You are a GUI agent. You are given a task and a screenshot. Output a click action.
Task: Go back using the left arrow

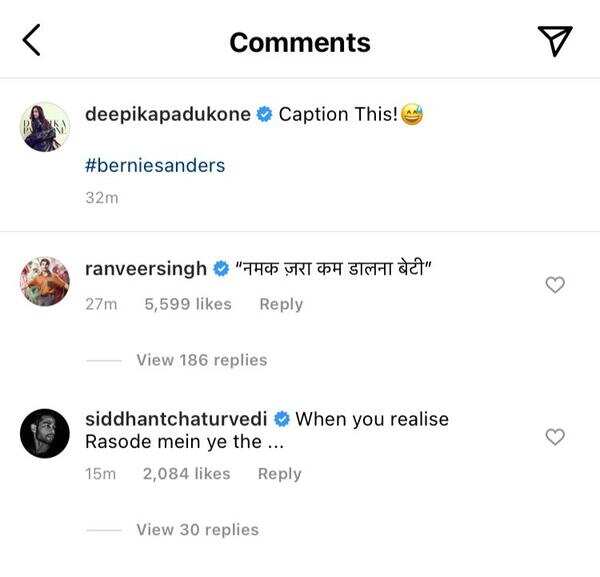pos(31,41)
